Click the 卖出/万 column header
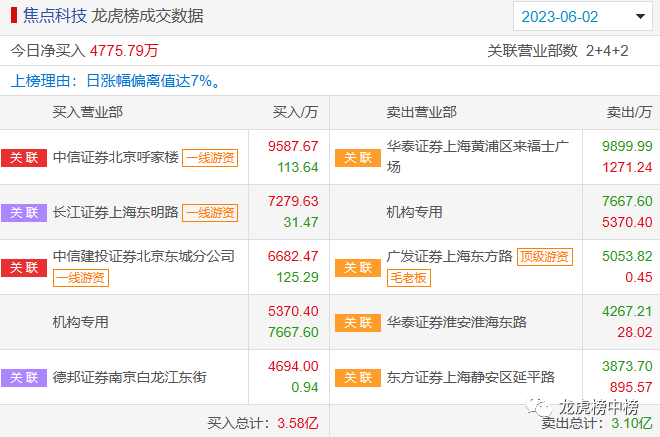Viewport: 660px width, 437px height. (x=629, y=112)
